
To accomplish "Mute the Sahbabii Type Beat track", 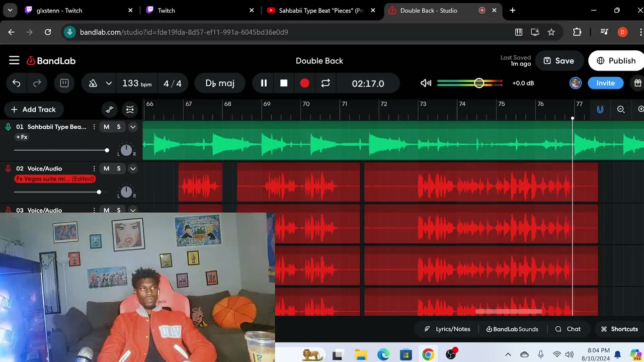I will (x=106, y=127).
